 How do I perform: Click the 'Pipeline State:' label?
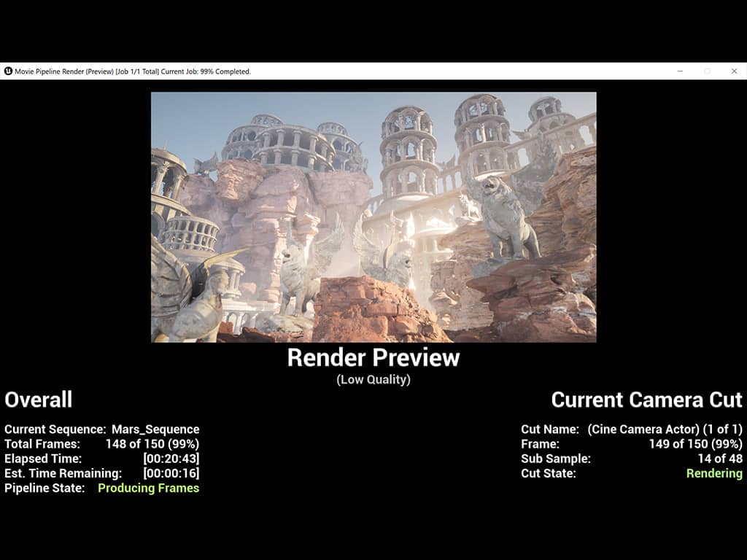pos(44,488)
